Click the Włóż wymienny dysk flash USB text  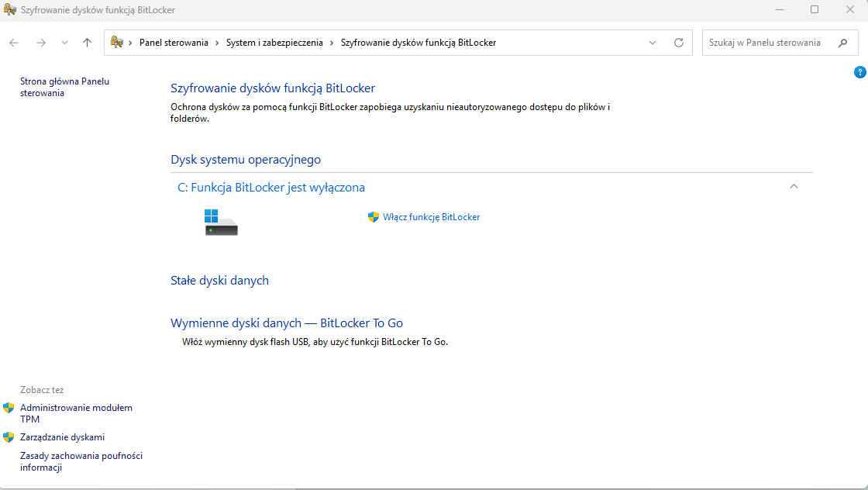click(315, 342)
